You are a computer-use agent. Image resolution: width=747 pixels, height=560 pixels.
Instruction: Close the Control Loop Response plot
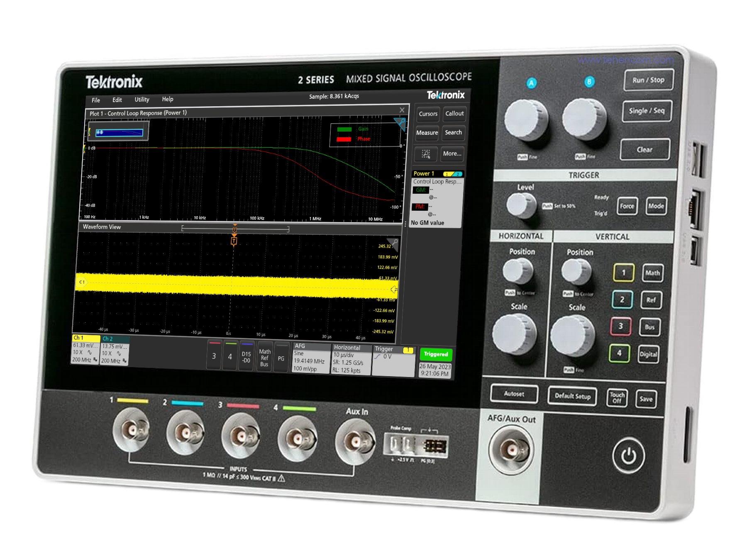click(402, 110)
